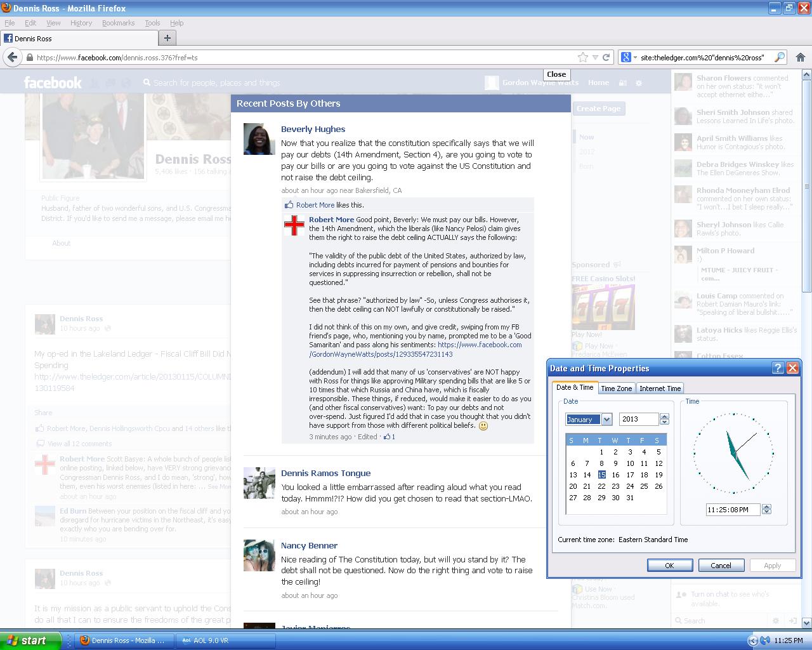Image resolution: width=812 pixels, height=650 pixels.
Task: Open the Bookmarks menu
Action: pos(118,23)
